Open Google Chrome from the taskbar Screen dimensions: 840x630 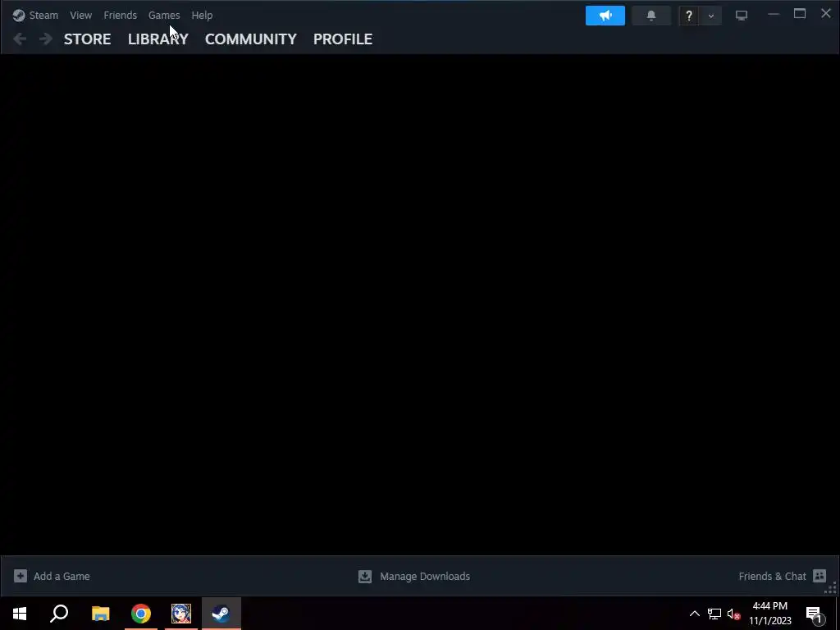(141, 614)
